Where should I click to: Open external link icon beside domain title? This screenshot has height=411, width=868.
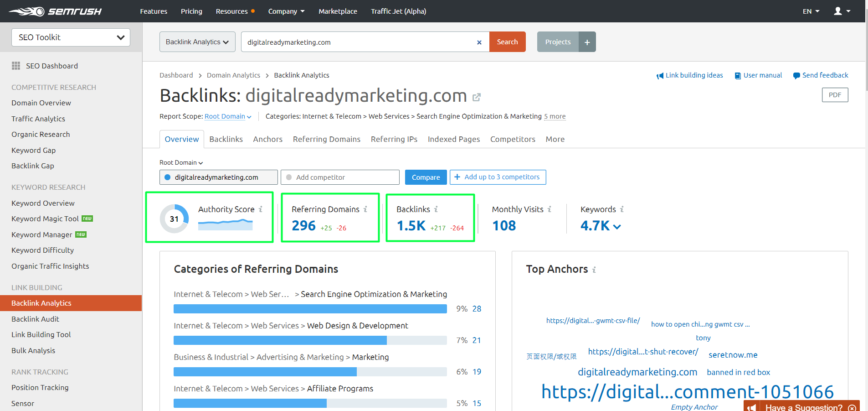point(477,97)
